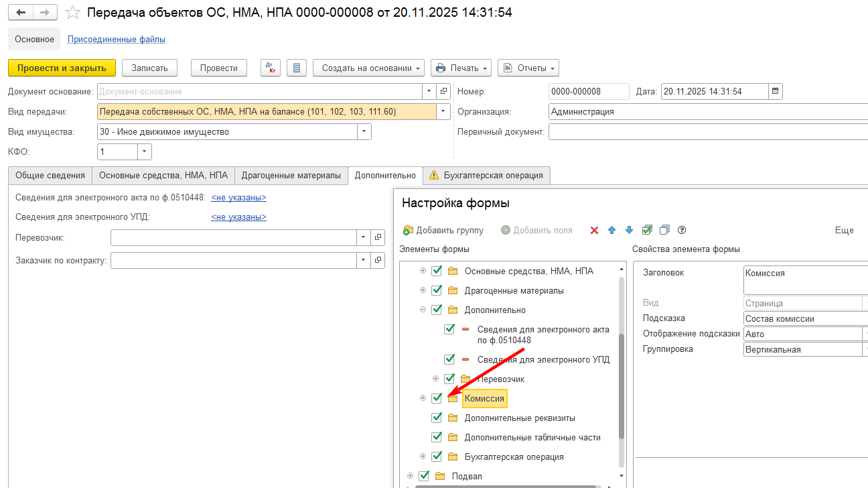Open the Присоединенные файлы link
The image size is (868, 488).
point(117,40)
